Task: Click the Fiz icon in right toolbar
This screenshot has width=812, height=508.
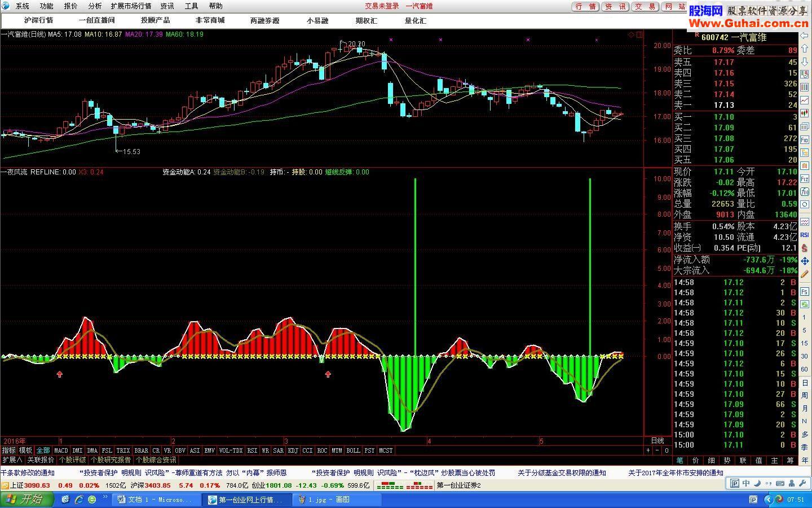Action: point(805,178)
